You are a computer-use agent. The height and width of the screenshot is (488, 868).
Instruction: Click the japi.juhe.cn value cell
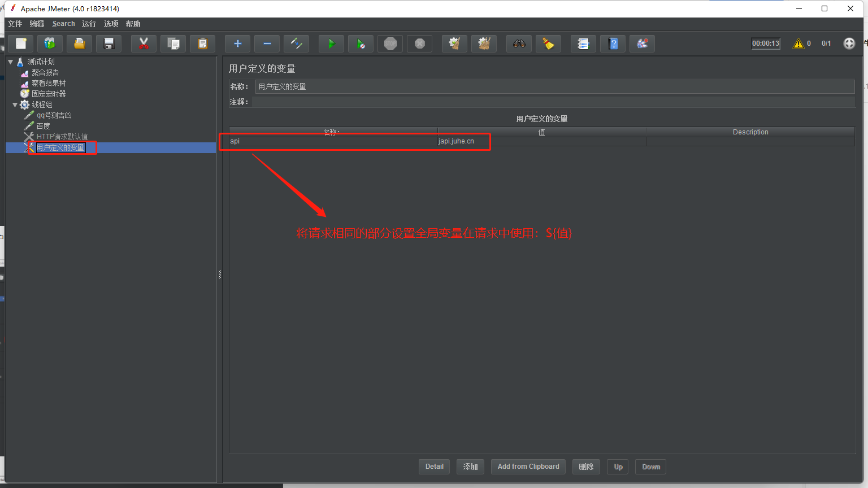(x=541, y=141)
